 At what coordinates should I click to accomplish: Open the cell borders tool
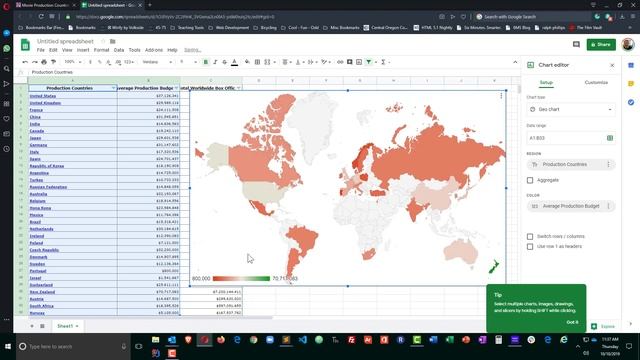click(257, 62)
